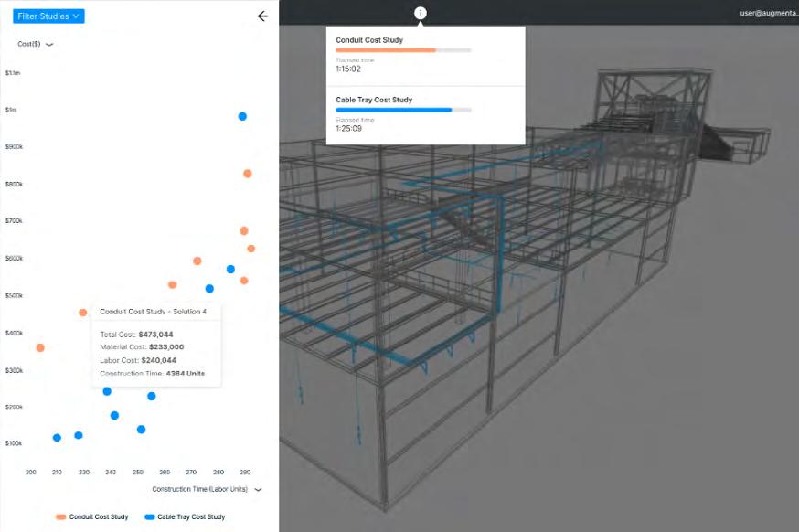Select the lowest-left blue point near $110k
This screenshot has height=532, width=799.
click(x=57, y=438)
